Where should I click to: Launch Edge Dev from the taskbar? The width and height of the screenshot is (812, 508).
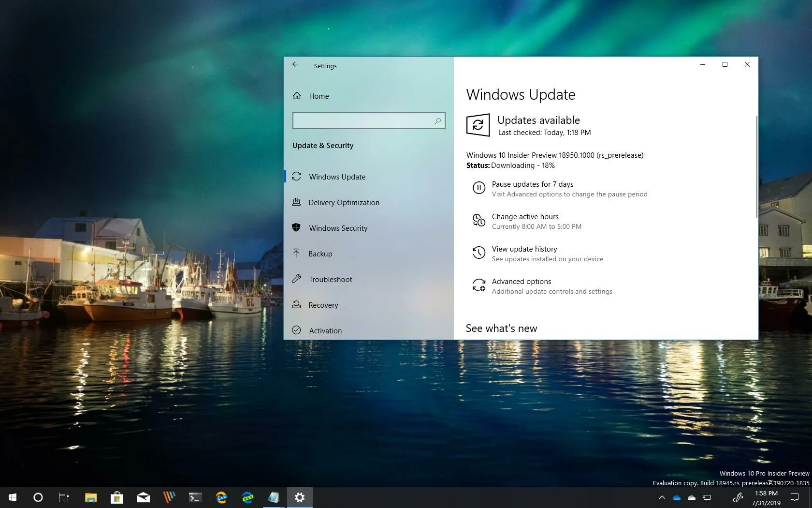pos(247,497)
